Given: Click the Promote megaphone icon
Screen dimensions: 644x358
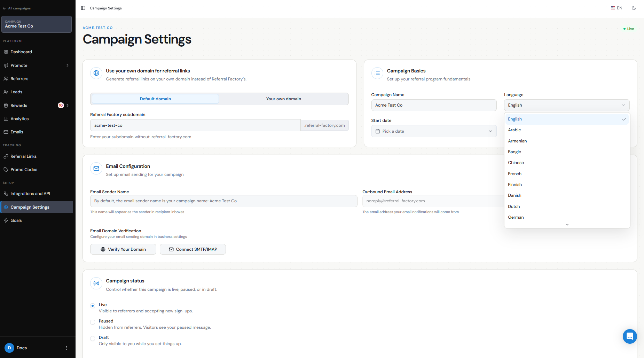Looking at the screenshot, I should click(6, 65).
